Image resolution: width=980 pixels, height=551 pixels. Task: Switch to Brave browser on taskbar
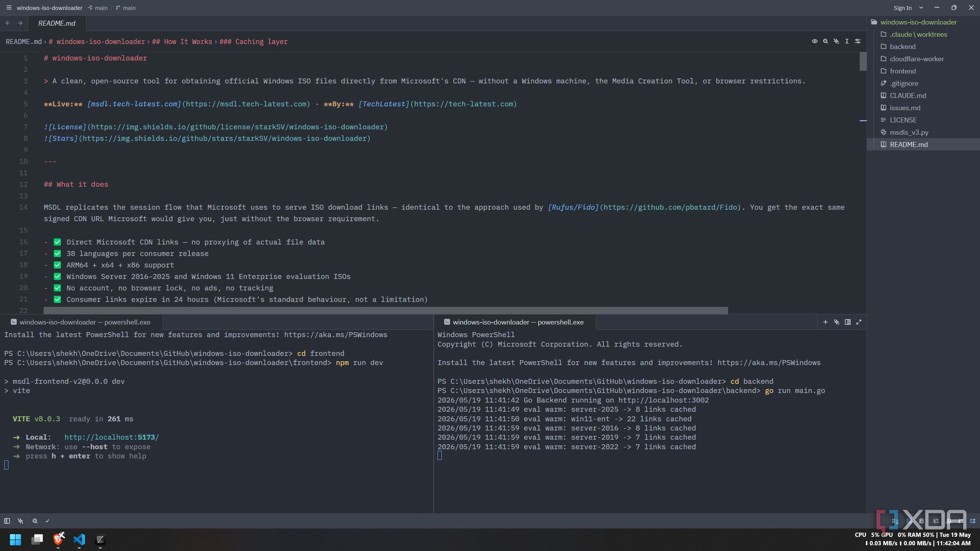pos(58,540)
